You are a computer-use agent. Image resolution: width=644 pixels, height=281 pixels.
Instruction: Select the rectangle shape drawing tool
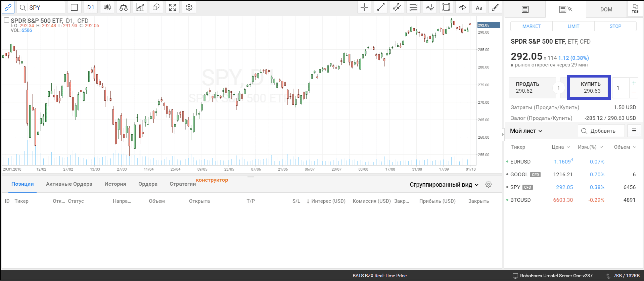click(446, 7)
